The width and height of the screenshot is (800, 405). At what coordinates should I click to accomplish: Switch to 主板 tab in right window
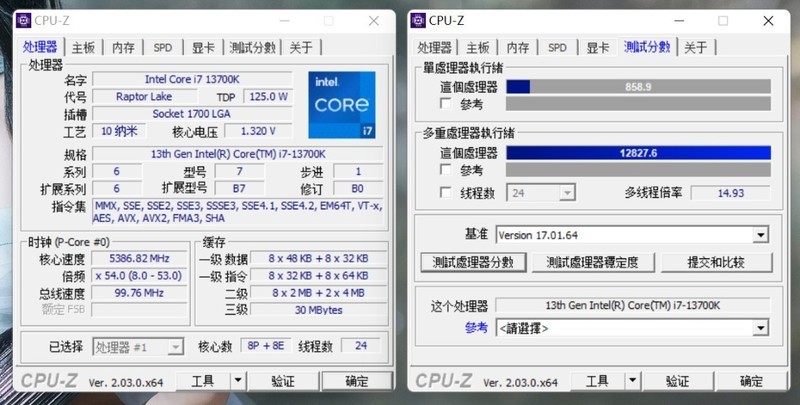pyautogui.click(x=478, y=48)
